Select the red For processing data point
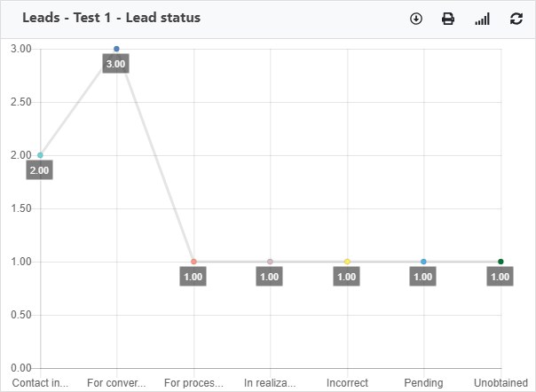The image size is (536, 392). coord(193,262)
